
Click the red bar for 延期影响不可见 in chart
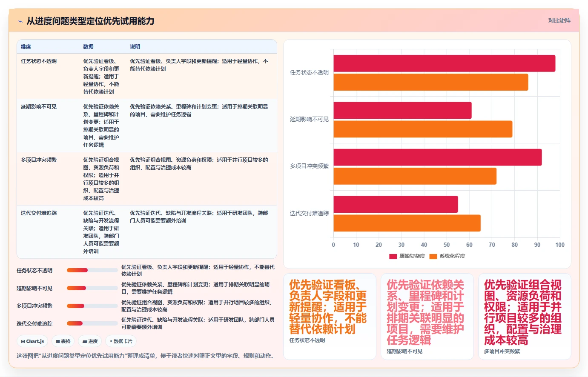402,110
